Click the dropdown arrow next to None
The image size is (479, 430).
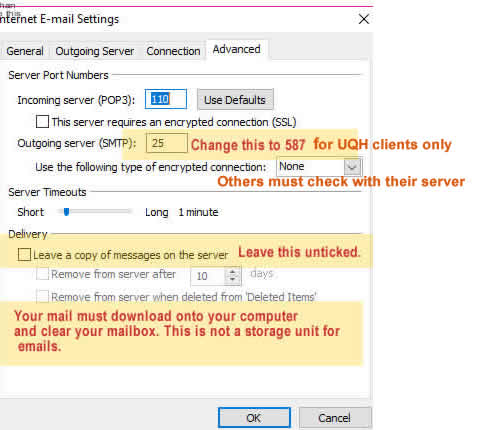click(352, 167)
